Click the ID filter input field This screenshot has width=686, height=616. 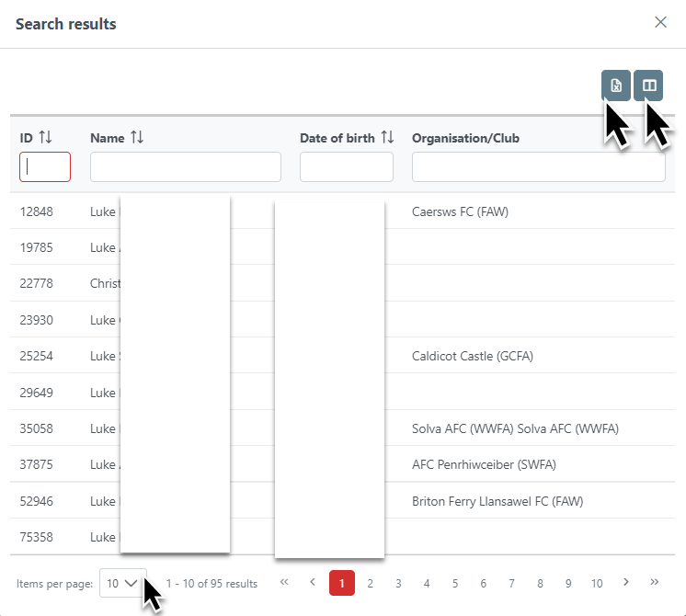point(45,166)
